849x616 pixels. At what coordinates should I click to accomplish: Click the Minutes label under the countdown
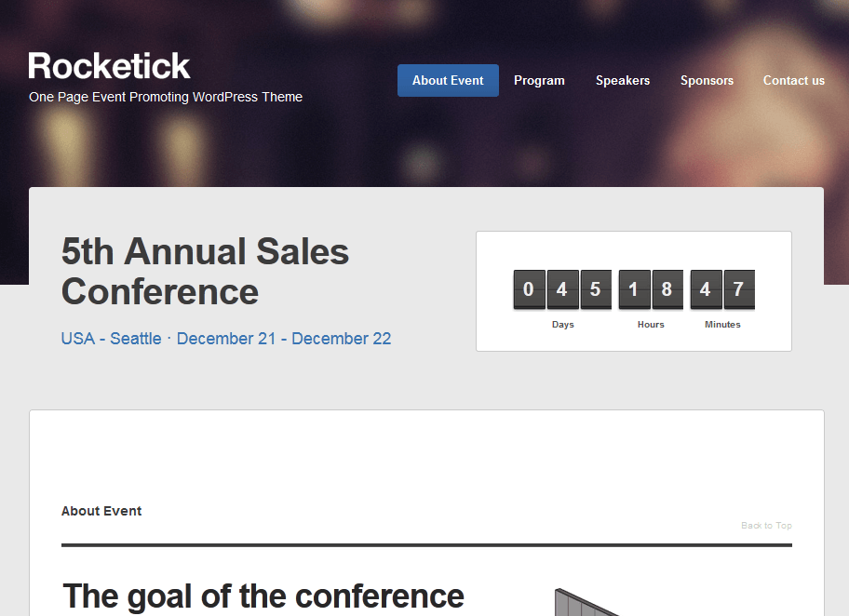tap(722, 324)
